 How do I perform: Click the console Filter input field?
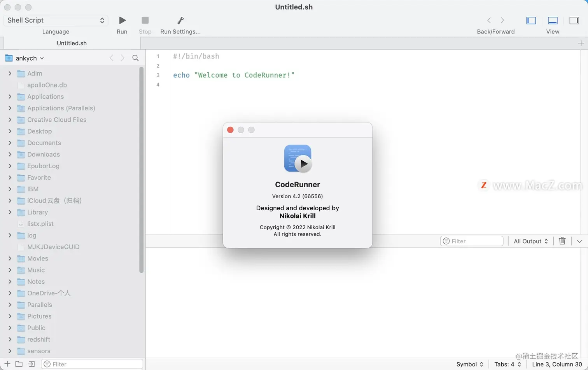pyautogui.click(x=472, y=241)
